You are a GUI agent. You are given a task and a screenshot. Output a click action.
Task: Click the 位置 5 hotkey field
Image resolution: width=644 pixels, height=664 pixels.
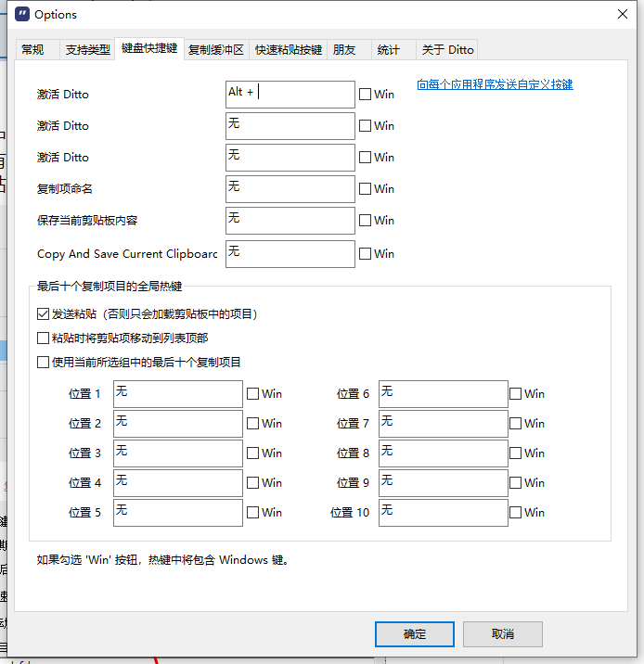point(178,513)
